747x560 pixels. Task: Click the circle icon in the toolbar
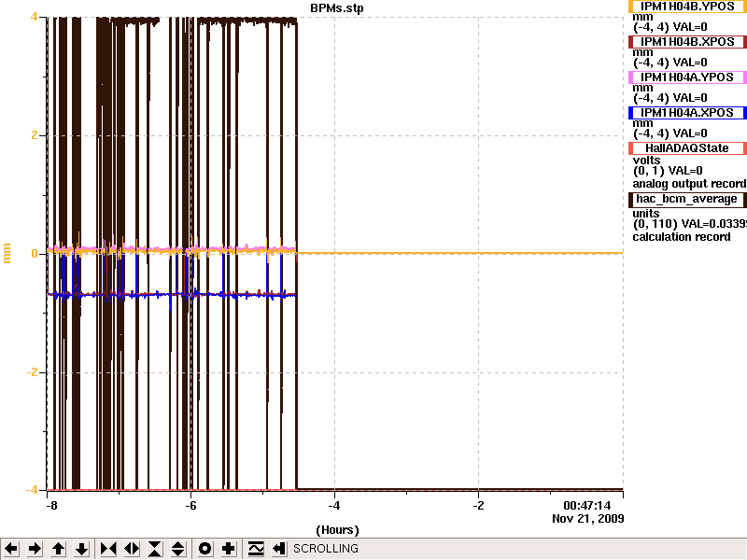[204, 549]
